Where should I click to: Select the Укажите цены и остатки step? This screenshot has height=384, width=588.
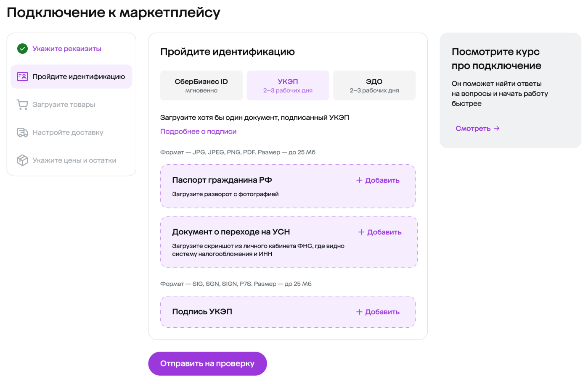click(74, 160)
